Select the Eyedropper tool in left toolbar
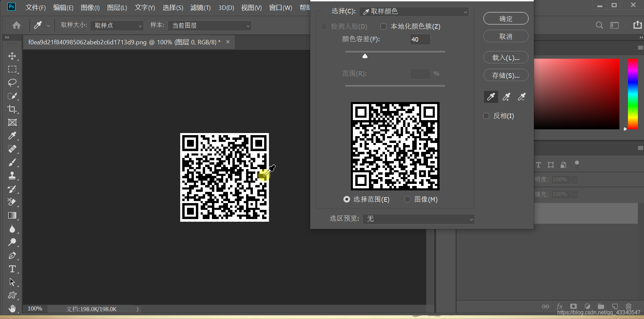 (x=12, y=136)
